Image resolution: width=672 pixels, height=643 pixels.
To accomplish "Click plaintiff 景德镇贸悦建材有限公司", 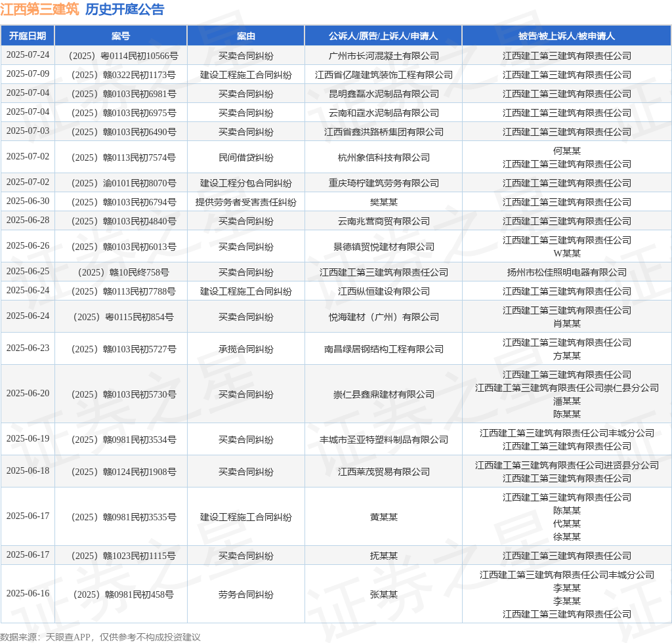I will click(383, 247).
